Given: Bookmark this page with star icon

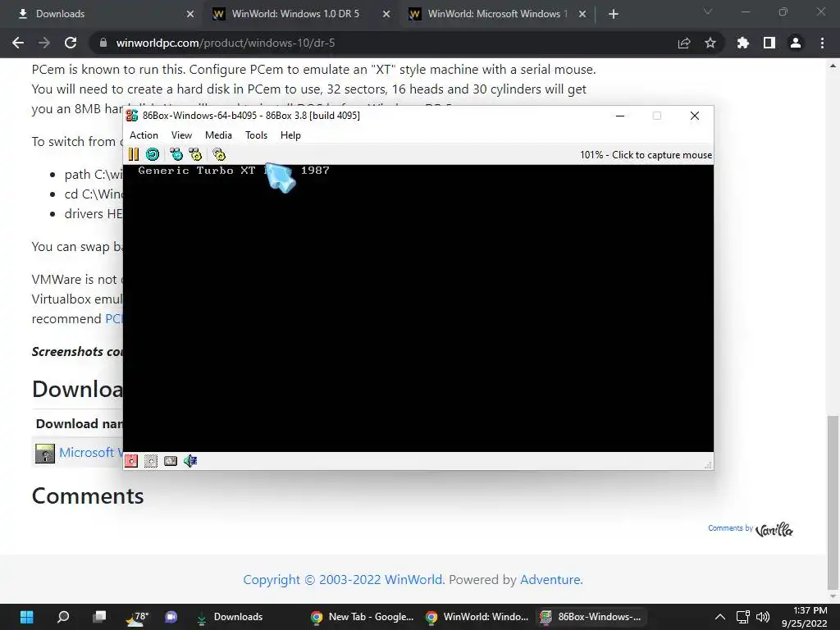Looking at the screenshot, I should point(710,43).
